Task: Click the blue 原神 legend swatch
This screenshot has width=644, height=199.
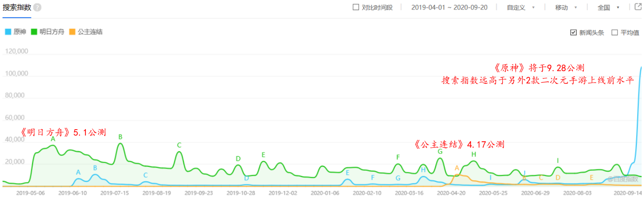Action: (x=8, y=32)
